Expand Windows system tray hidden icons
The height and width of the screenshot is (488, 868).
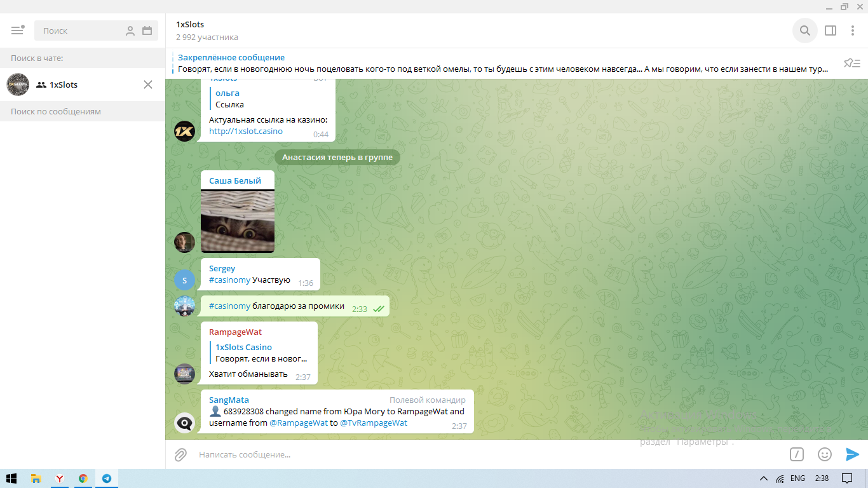click(x=763, y=478)
